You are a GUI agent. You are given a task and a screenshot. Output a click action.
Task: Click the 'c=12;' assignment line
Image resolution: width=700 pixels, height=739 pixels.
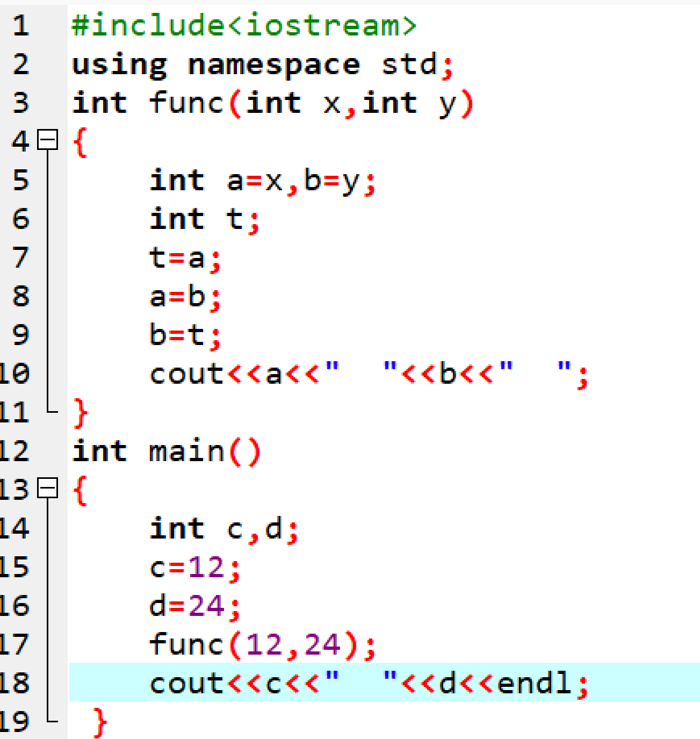coord(195,568)
